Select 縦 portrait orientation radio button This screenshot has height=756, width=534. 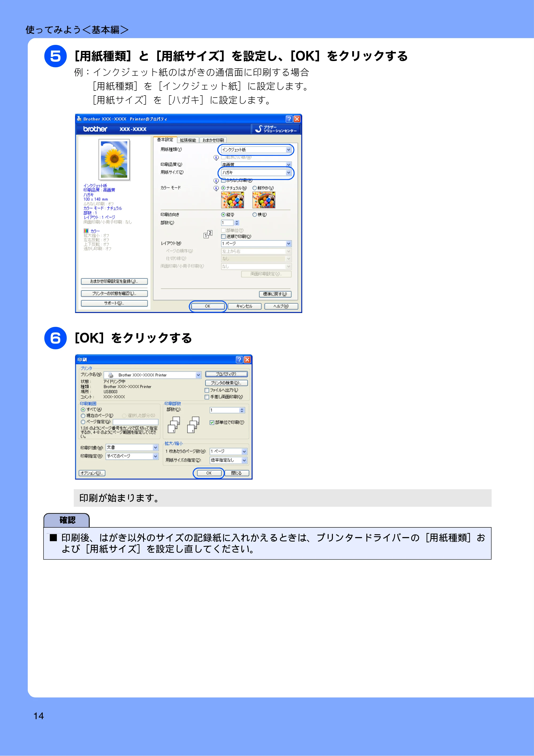tap(223, 215)
